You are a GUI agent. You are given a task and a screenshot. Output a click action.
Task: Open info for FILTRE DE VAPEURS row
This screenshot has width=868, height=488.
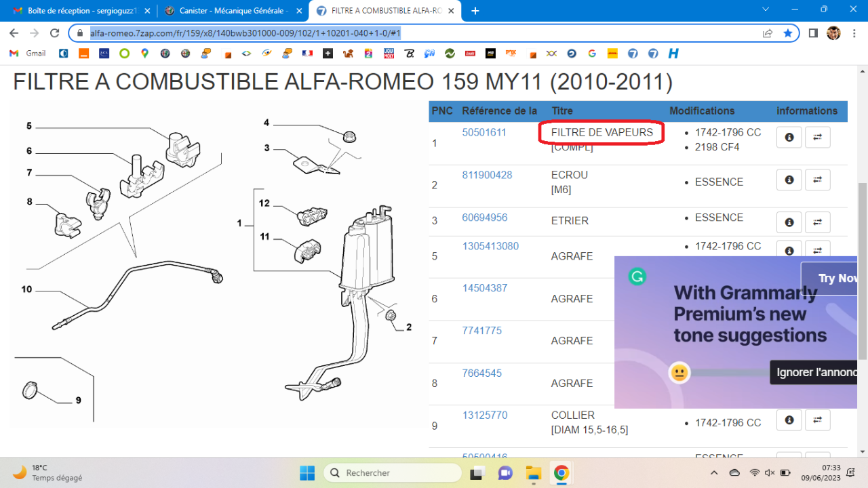point(789,137)
